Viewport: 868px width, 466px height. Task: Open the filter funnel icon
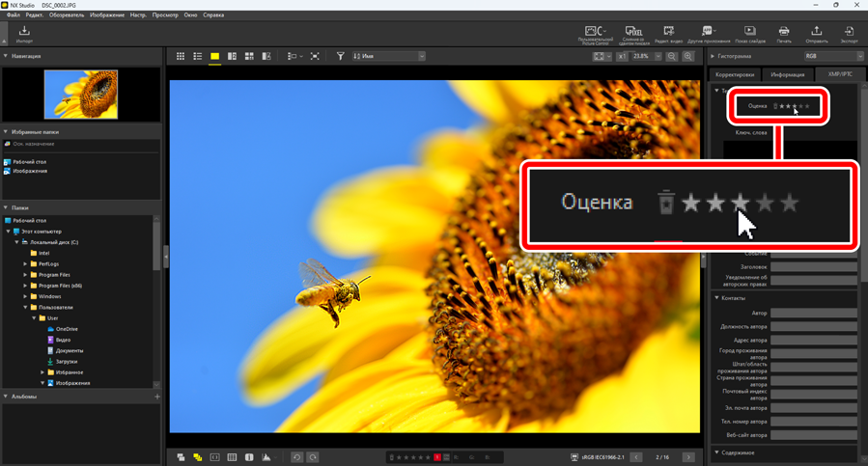(340, 57)
